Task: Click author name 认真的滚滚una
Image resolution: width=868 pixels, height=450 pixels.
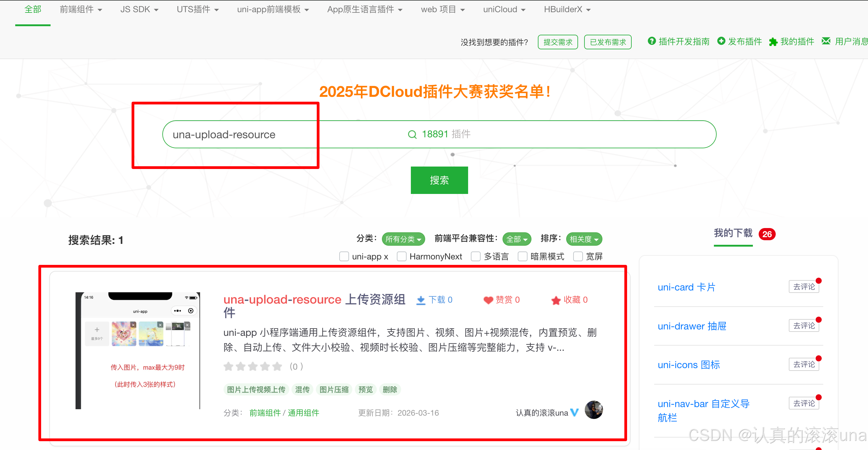Action: 542,413
